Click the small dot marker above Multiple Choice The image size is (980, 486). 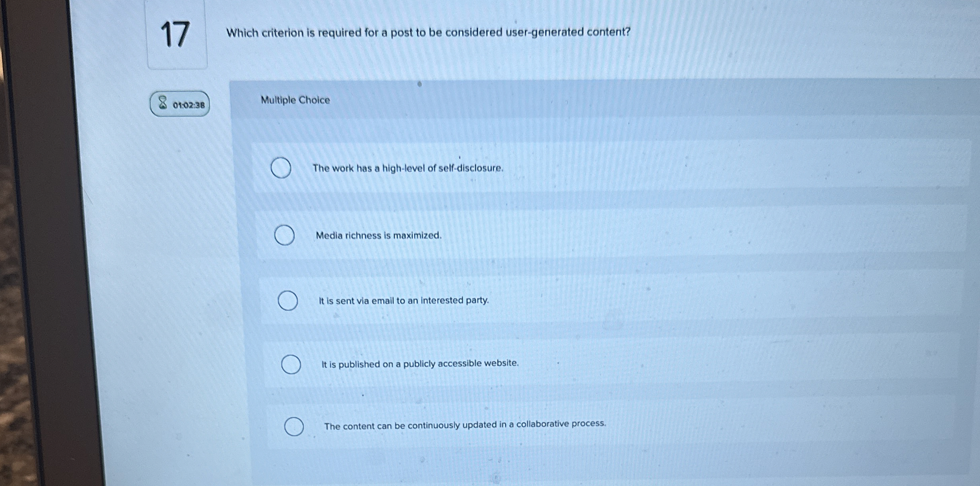(x=420, y=84)
